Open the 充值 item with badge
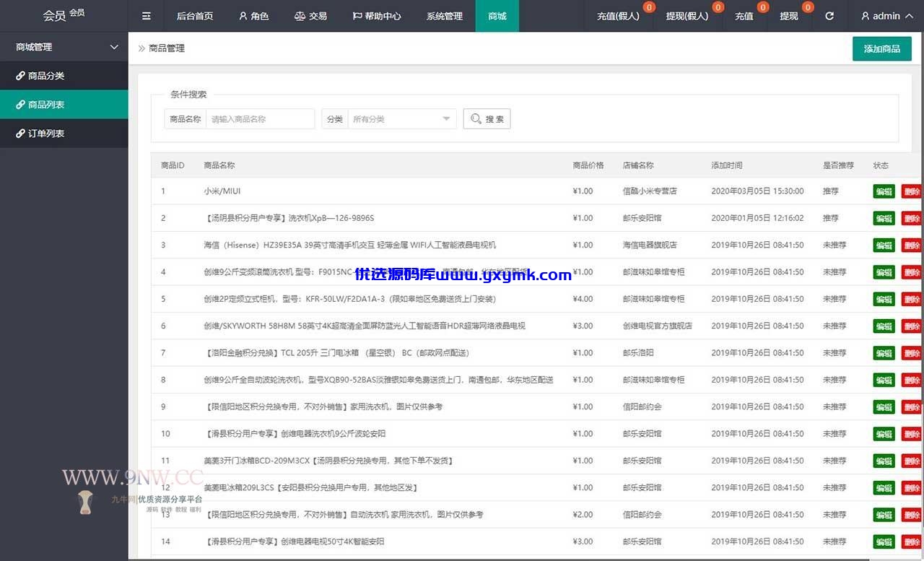Screen dimensions: 924x561 pos(744,16)
